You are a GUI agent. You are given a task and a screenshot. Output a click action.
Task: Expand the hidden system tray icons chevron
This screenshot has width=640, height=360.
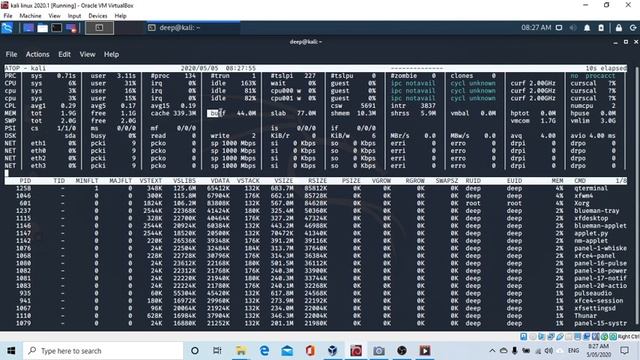(492, 351)
